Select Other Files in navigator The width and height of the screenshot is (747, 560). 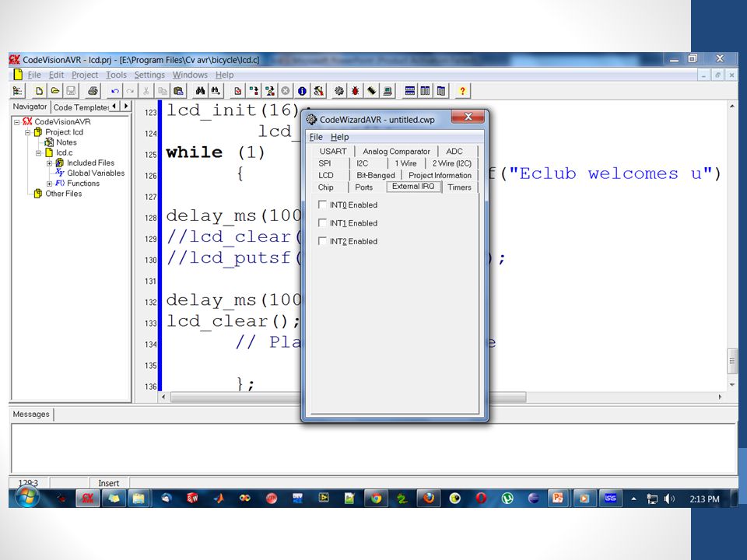tap(63, 194)
